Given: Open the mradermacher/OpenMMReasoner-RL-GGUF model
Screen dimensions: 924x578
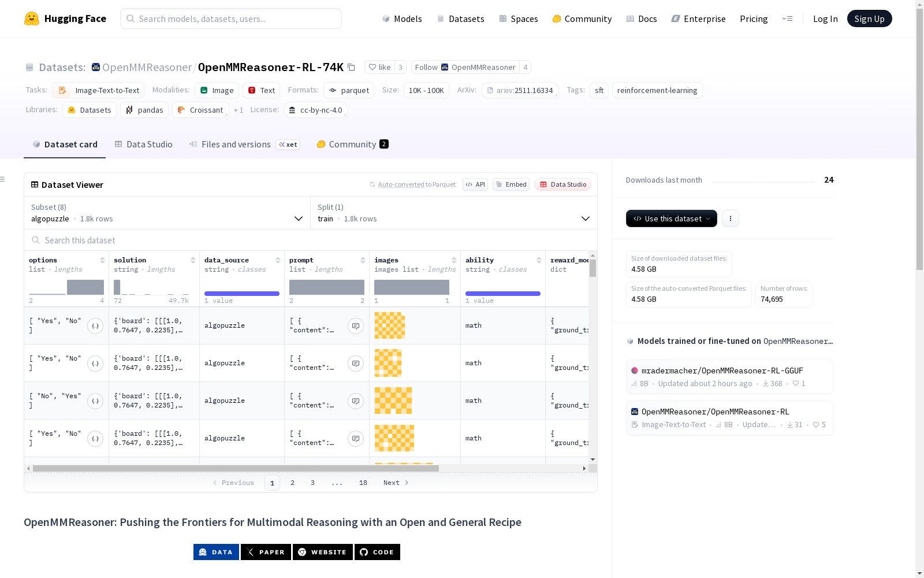Looking at the screenshot, I should [729, 376].
